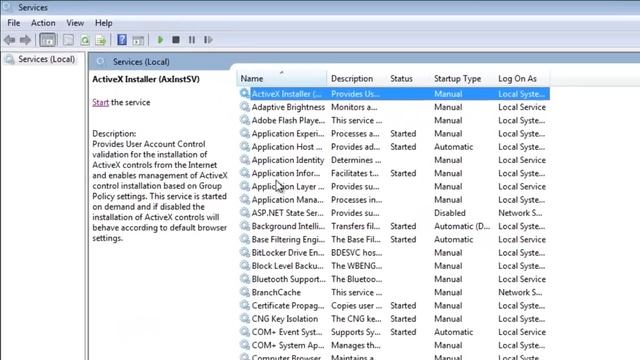Click the gear icon of ASP.NET State row
Screen dimensions: 640x360
[x=244, y=213]
